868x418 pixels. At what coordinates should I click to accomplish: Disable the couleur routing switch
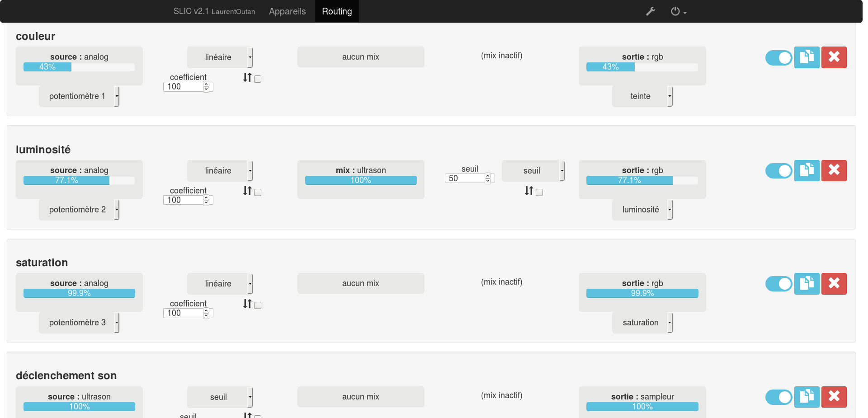[x=778, y=58]
